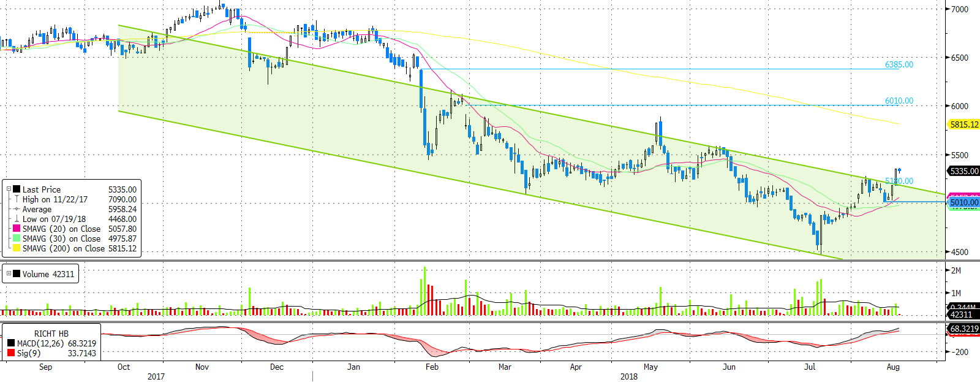The height and width of the screenshot is (382, 980).
Task: Click the 6385.00 horizontal line label
Action: coord(899,64)
